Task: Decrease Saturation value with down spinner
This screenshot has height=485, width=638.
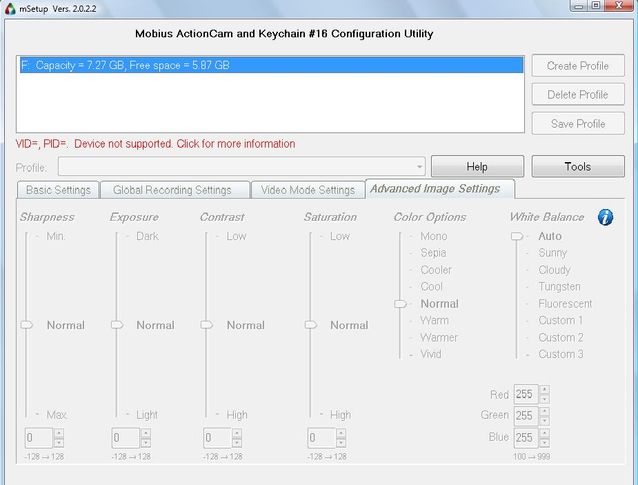Action: [341, 443]
